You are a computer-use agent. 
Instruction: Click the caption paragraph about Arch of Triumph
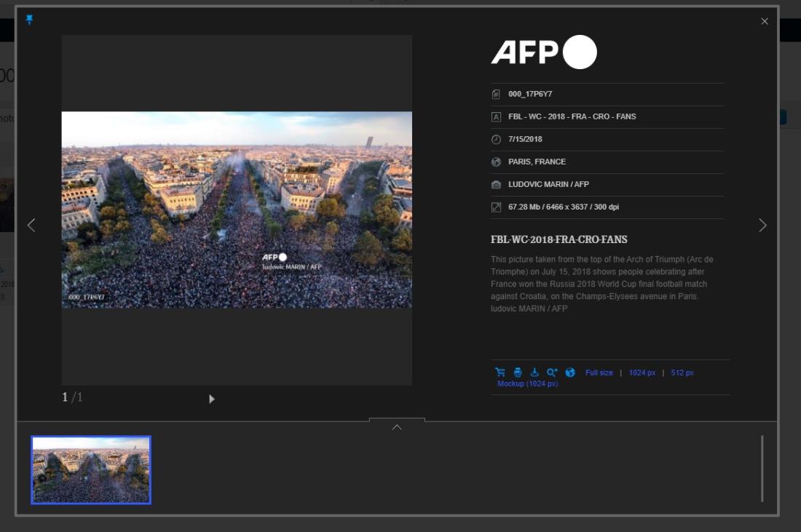pos(601,284)
